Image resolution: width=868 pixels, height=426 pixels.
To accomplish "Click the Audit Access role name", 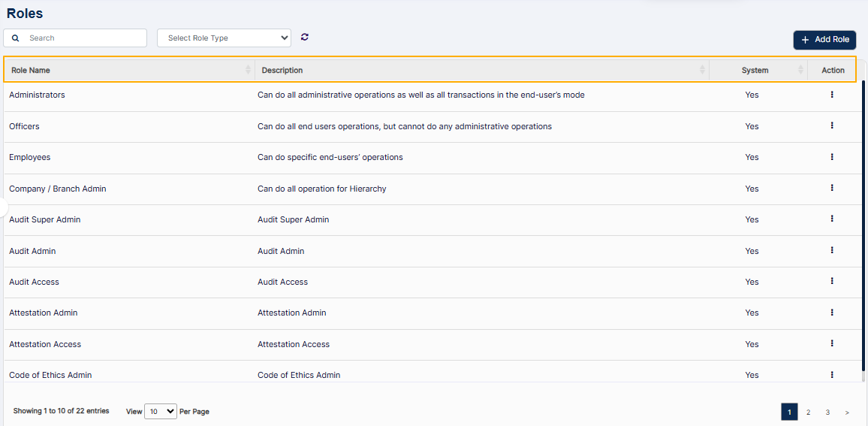I will pyautogui.click(x=35, y=282).
